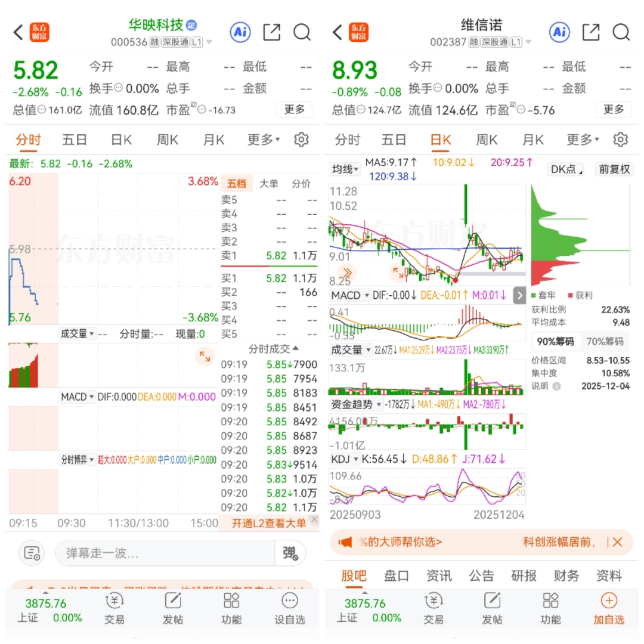Viewport: 644px width, 644px height.
Task: Open chart settings gear on 华映科技 page
Action: click(301, 140)
